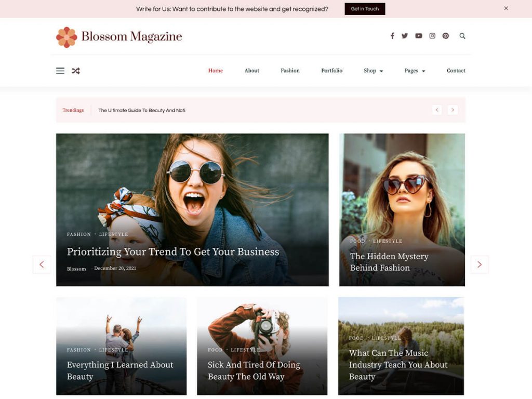Click the next arrow in Trendings bar
The height and width of the screenshot is (399, 532).
453,110
